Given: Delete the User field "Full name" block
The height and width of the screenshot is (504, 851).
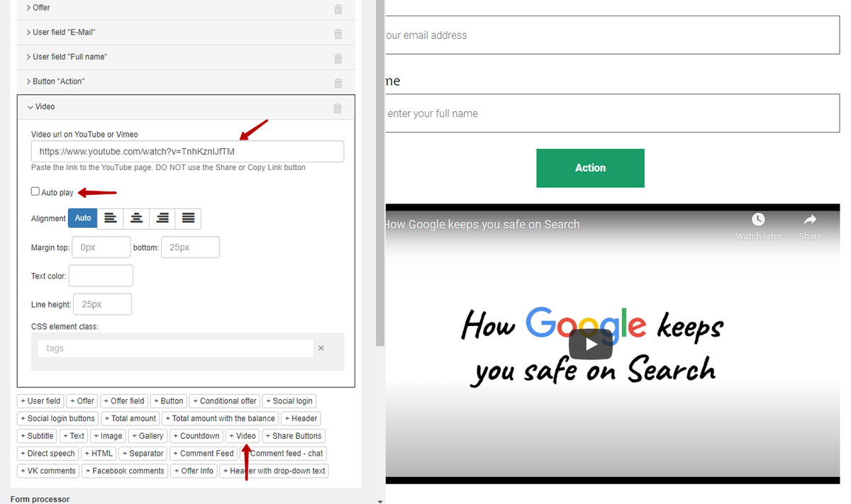Looking at the screenshot, I should [x=338, y=59].
